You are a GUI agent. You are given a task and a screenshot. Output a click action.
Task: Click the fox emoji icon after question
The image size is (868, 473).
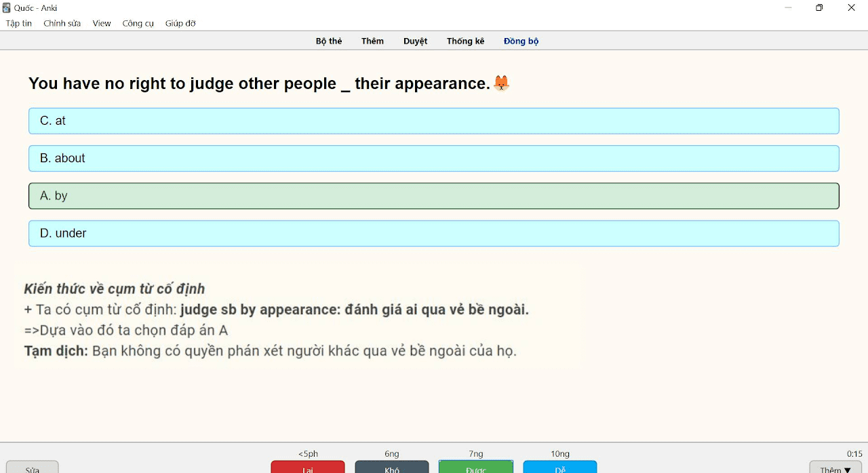(x=501, y=83)
